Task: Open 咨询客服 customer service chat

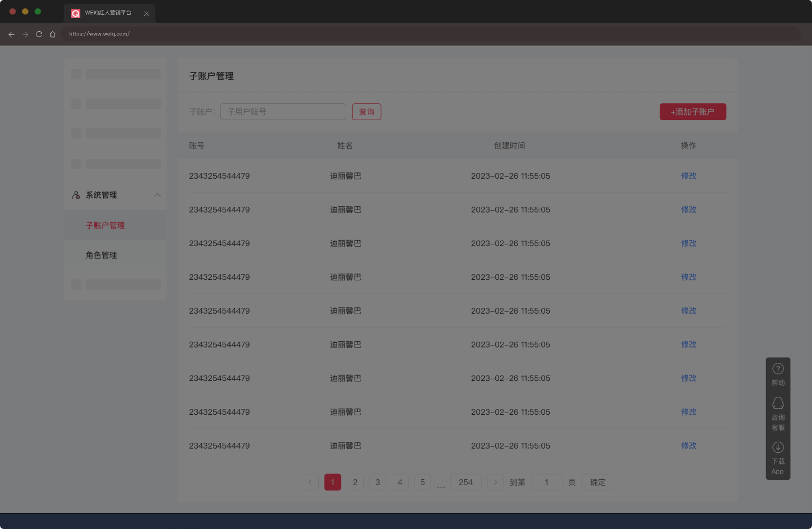Action: [778, 403]
